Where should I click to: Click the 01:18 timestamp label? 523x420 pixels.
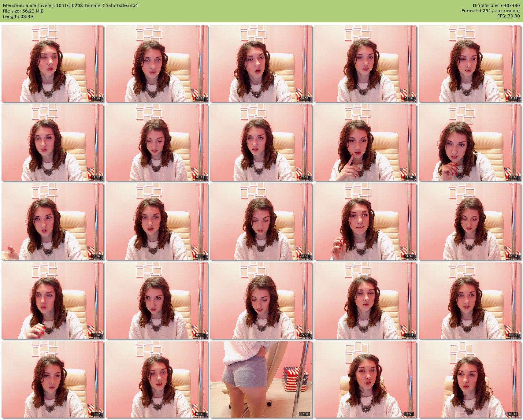408,98
